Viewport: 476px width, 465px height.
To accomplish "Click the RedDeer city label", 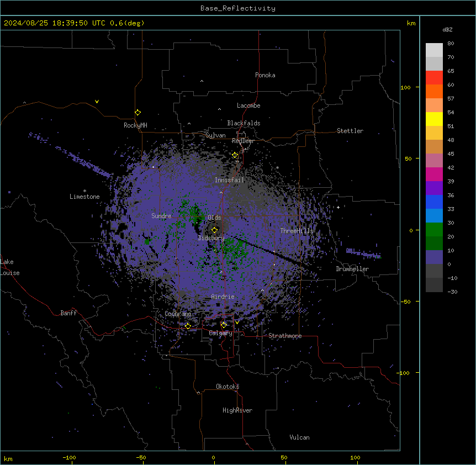I will click(x=243, y=141).
